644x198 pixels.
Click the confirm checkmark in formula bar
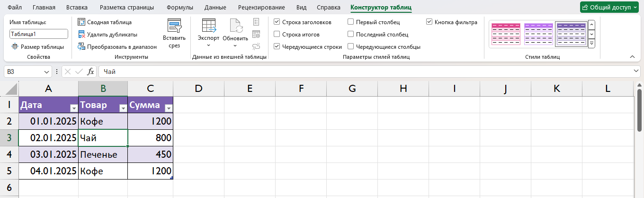pos(79,72)
